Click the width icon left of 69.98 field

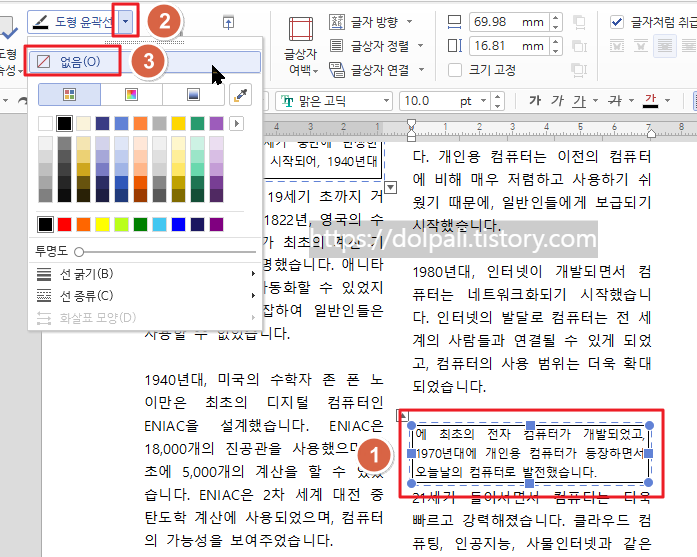coord(455,22)
